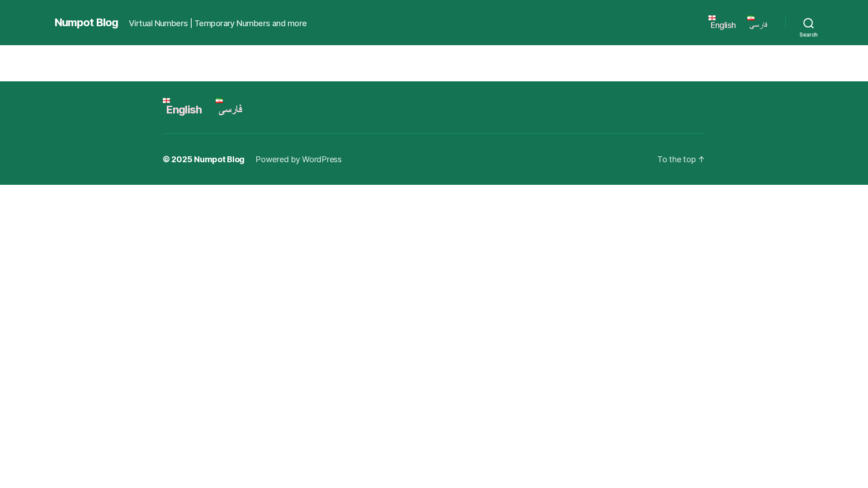This screenshot has height=488, width=868.
Task: Open the Numpot Blog homepage via site title
Action: (x=86, y=23)
